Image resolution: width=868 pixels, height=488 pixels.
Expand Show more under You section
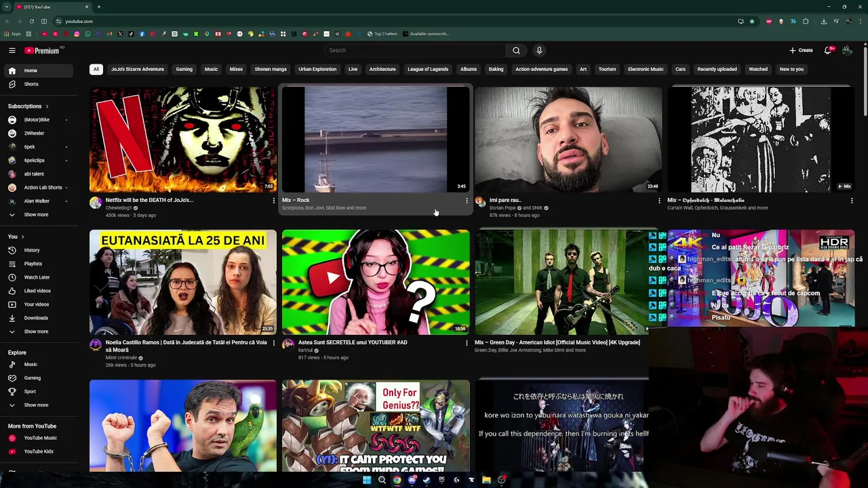[x=38, y=331]
